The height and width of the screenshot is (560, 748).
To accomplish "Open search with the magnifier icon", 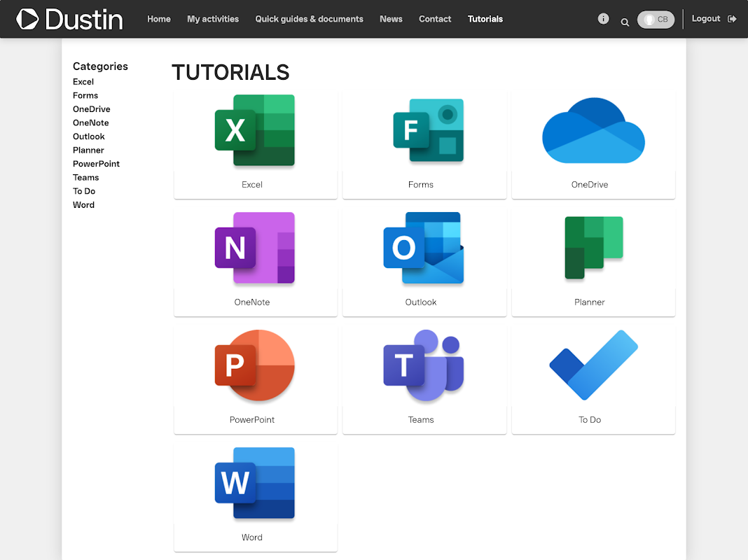I will pos(625,22).
